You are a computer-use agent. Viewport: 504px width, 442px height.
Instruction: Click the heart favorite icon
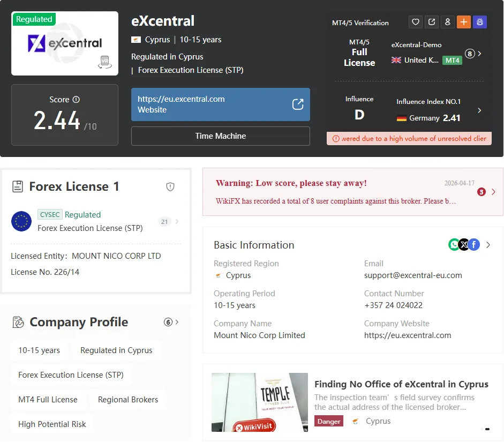(416, 22)
